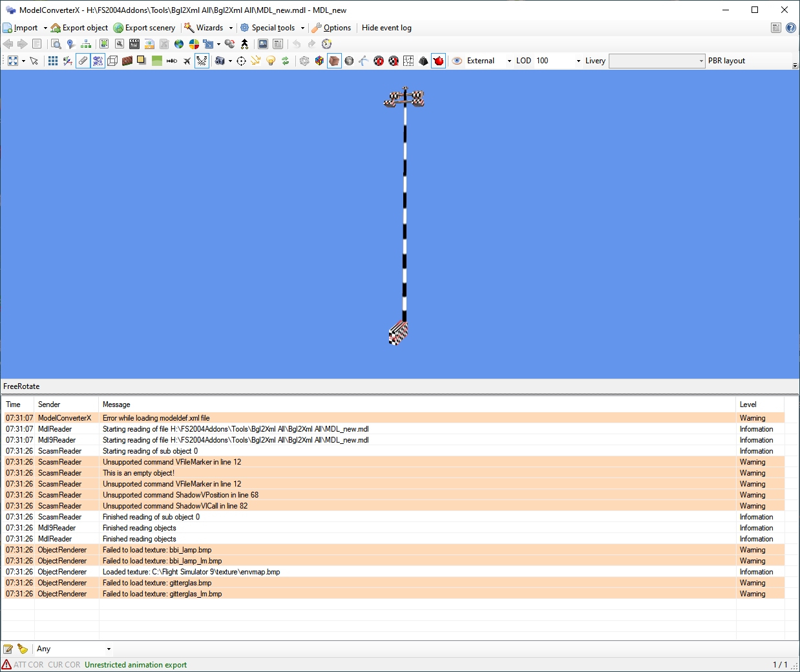Toggle the paperclip attachment display button
800x672 pixels.
click(83, 61)
